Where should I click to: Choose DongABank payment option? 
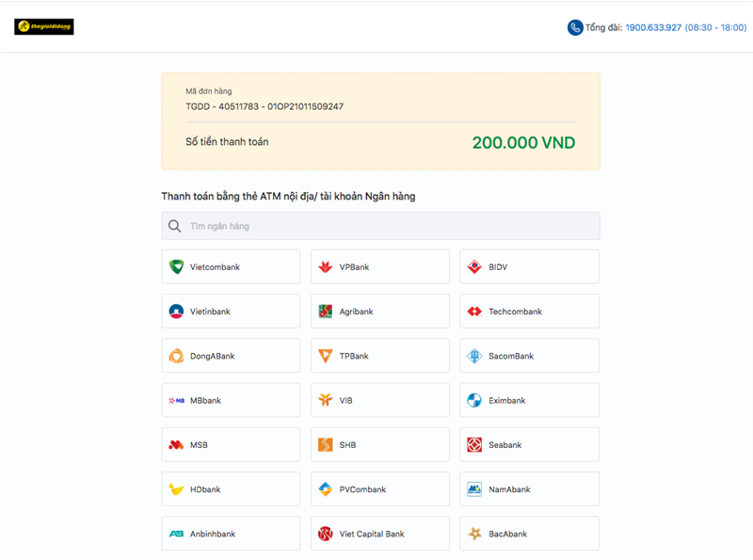[x=231, y=356]
